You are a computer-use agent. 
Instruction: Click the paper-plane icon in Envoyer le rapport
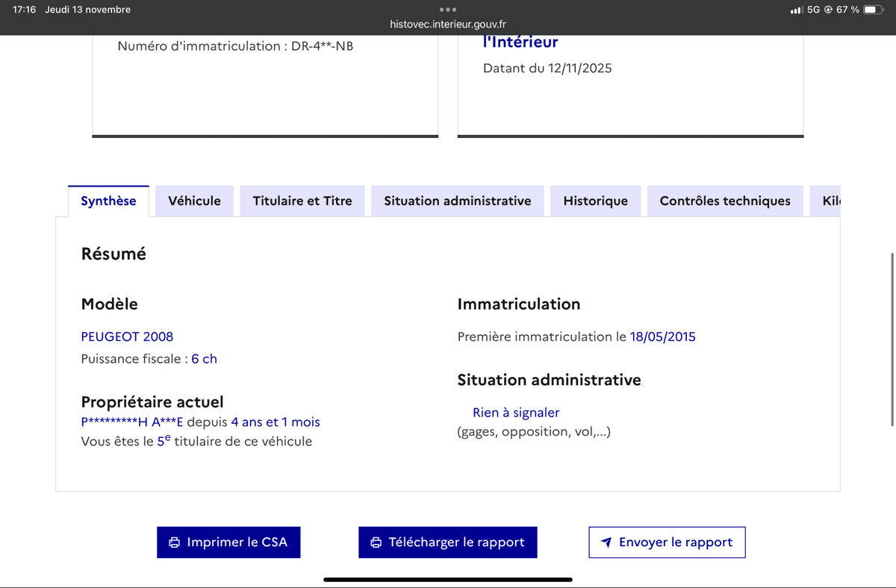(606, 542)
